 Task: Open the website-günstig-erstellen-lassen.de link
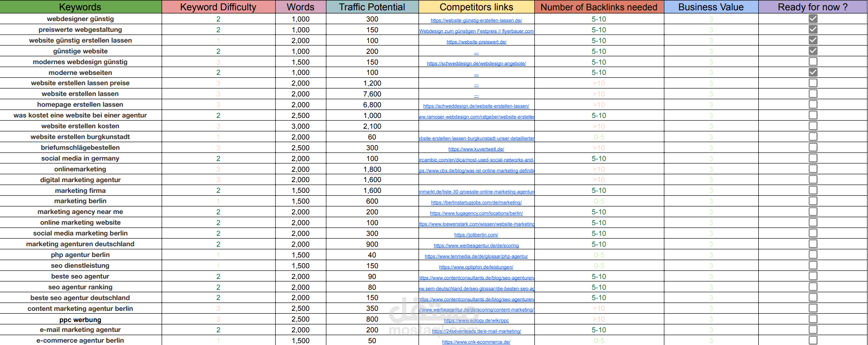tap(476, 21)
